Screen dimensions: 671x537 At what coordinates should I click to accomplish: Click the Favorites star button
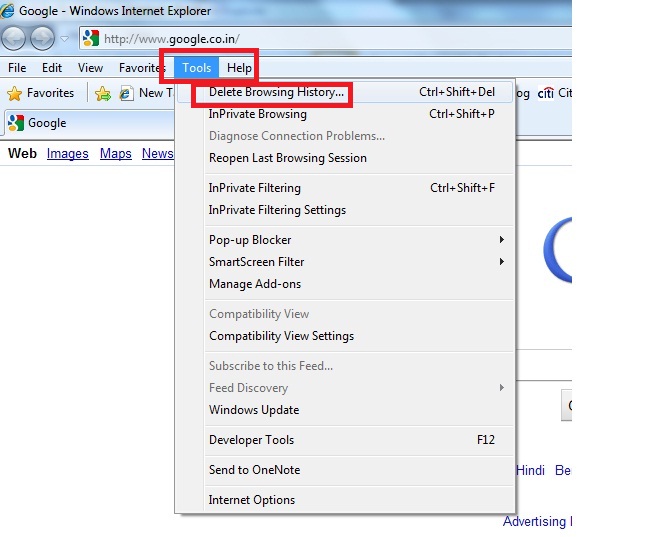tap(41, 93)
